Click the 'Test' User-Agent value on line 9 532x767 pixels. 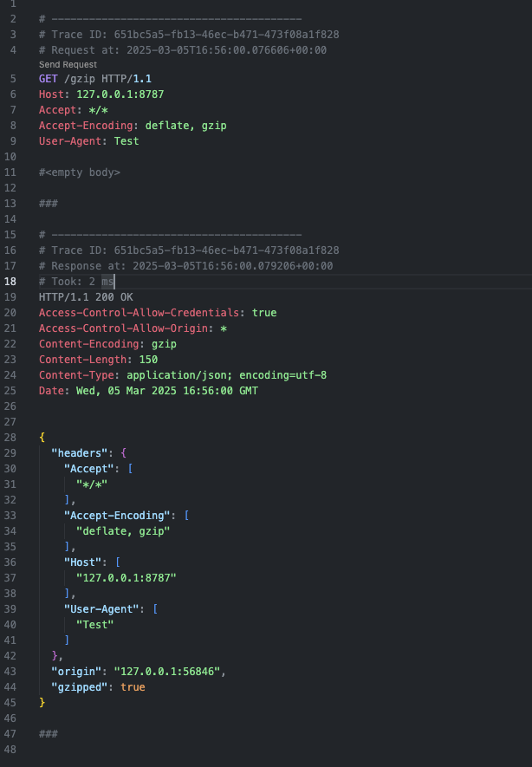pos(127,141)
